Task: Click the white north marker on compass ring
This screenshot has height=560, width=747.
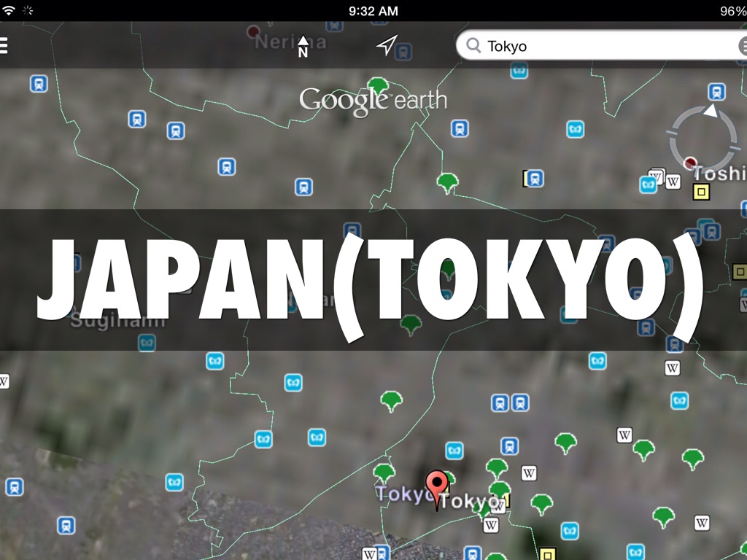Action: [710, 110]
